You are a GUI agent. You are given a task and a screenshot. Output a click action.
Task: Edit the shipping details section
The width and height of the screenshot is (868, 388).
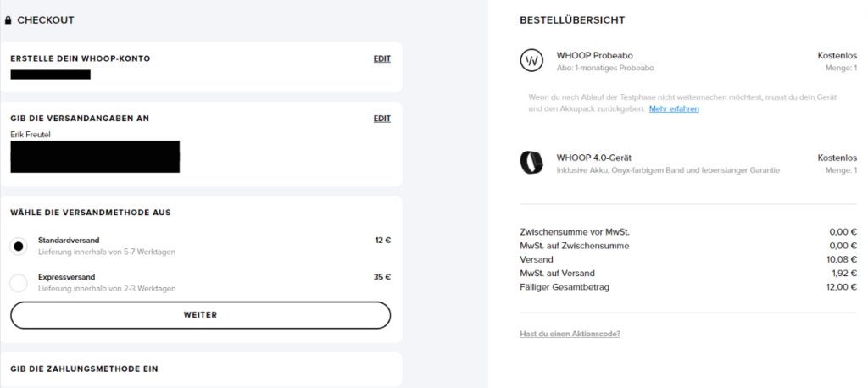(x=381, y=119)
